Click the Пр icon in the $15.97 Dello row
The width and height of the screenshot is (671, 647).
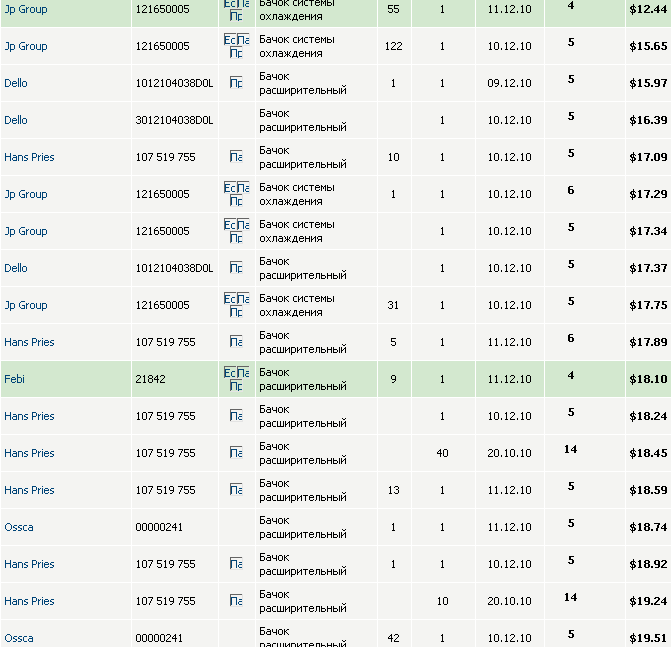pos(236,83)
